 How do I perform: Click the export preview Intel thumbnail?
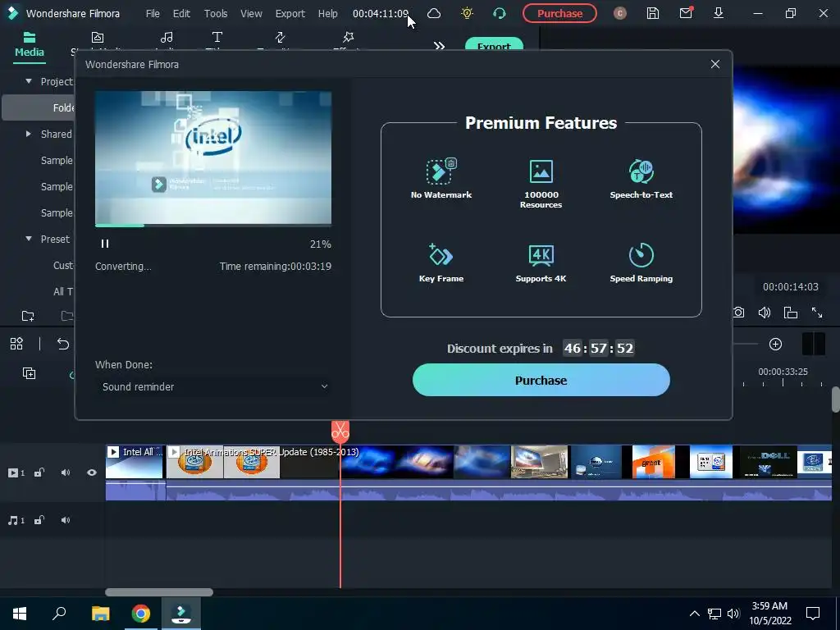click(213, 157)
